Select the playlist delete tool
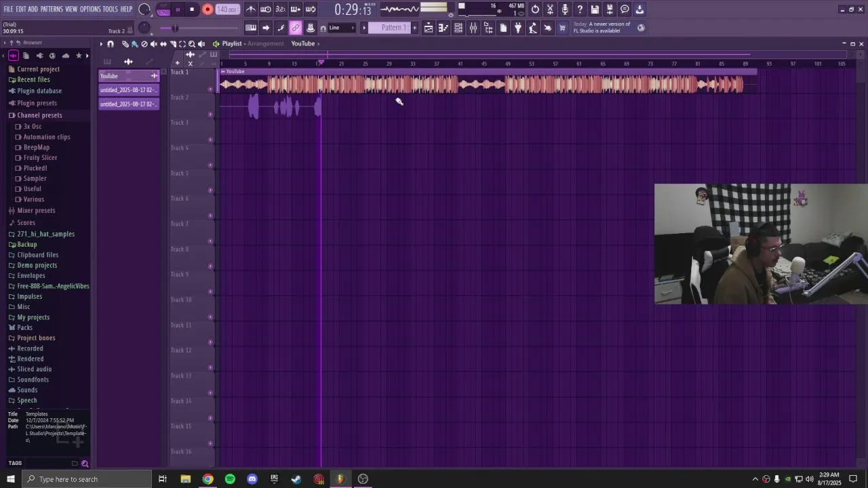 coord(144,44)
